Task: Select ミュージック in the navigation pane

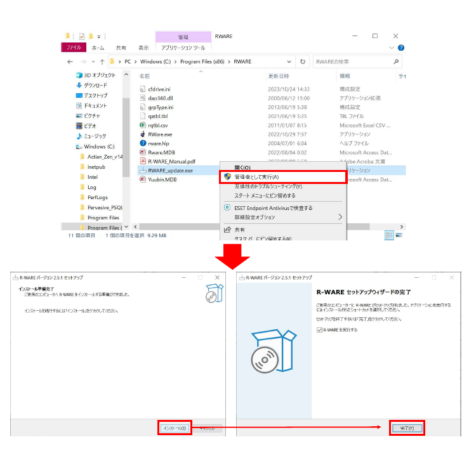Action: [x=91, y=136]
